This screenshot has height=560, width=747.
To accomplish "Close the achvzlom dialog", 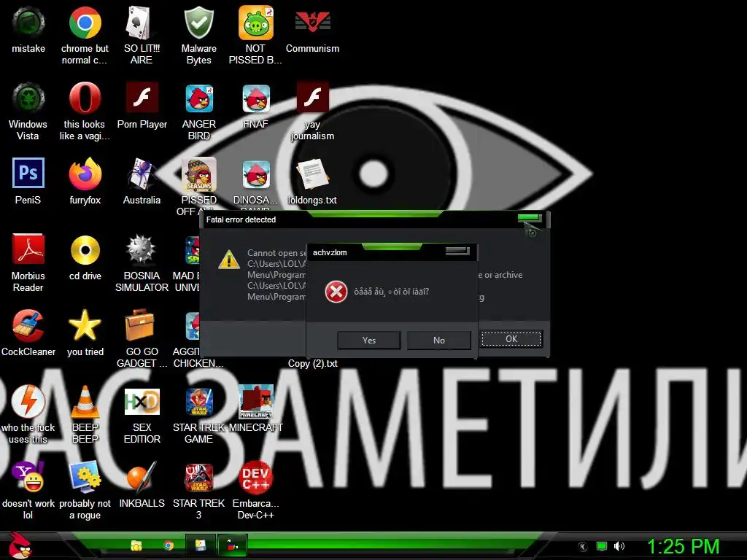I will (x=457, y=251).
